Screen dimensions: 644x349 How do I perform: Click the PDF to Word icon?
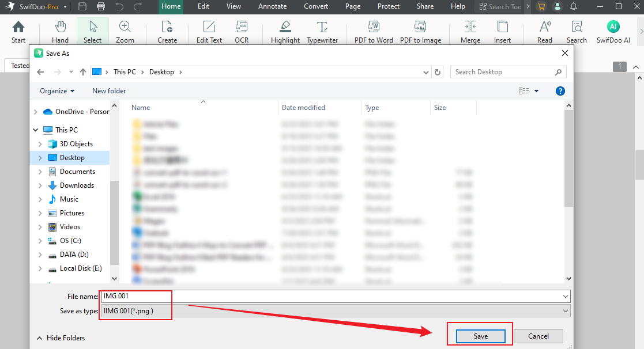pos(374,27)
